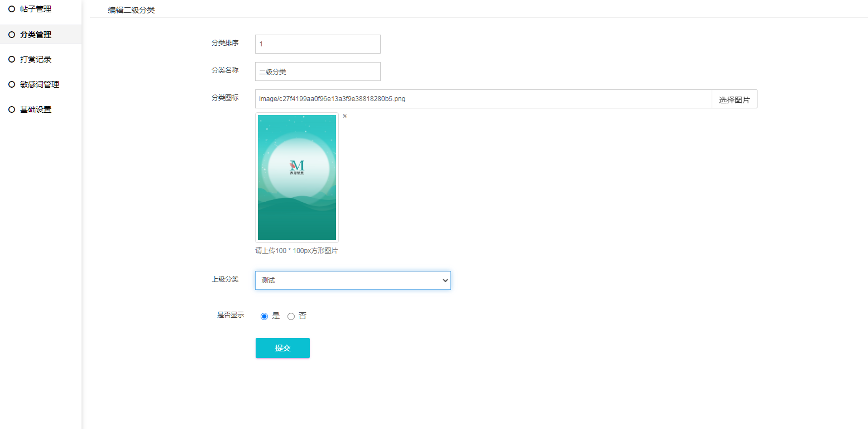The width and height of the screenshot is (868, 429).
Task: Click the 否 text label next to radio
Action: click(303, 316)
